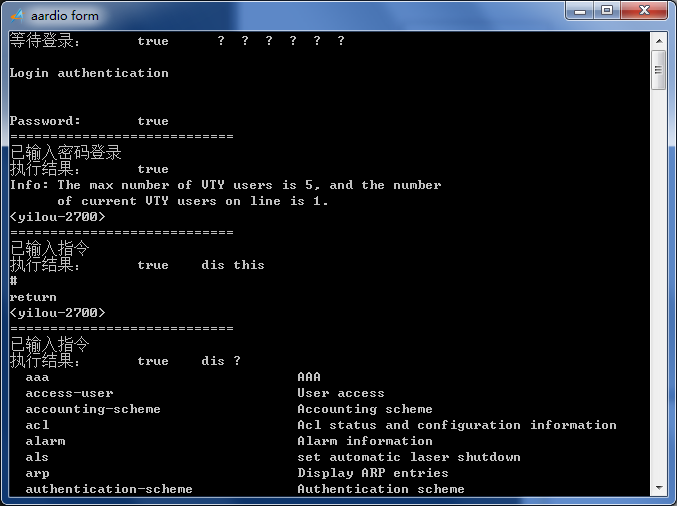Image resolution: width=677 pixels, height=506 pixels.
Task: Click the 'Authentication scheme' description text
Action: tap(381, 489)
